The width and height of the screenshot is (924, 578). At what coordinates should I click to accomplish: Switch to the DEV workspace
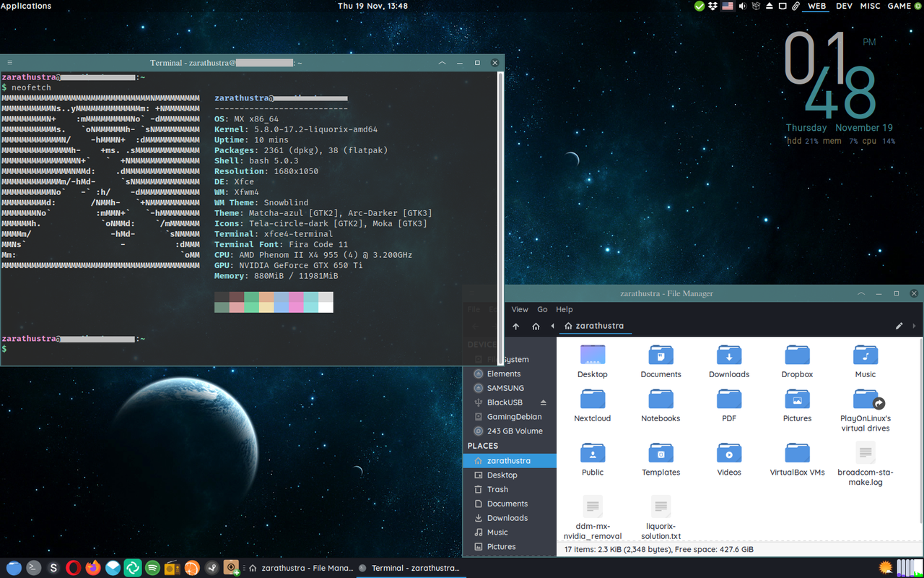point(844,6)
